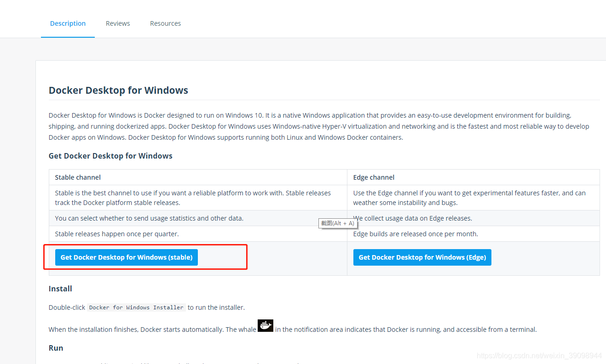The height and width of the screenshot is (364, 606).
Task: Click Get Docker Desktop for Windows (stable)
Action: pos(127,257)
